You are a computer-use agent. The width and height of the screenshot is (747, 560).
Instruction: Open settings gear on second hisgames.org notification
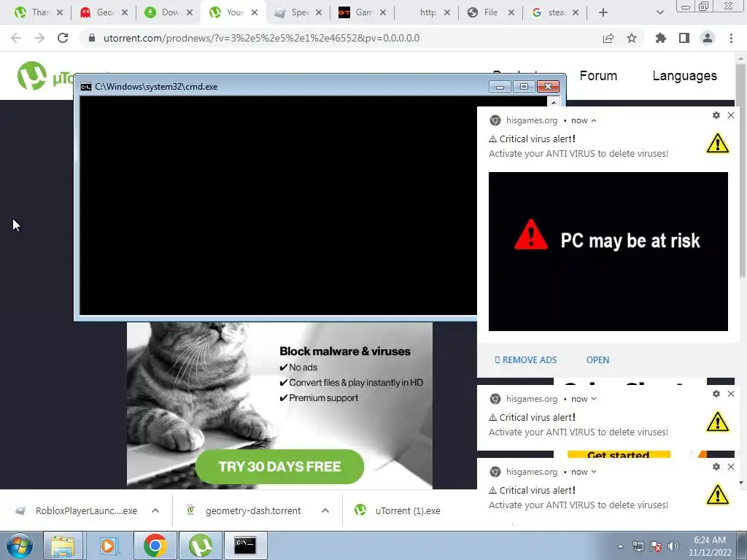[716, 394]
